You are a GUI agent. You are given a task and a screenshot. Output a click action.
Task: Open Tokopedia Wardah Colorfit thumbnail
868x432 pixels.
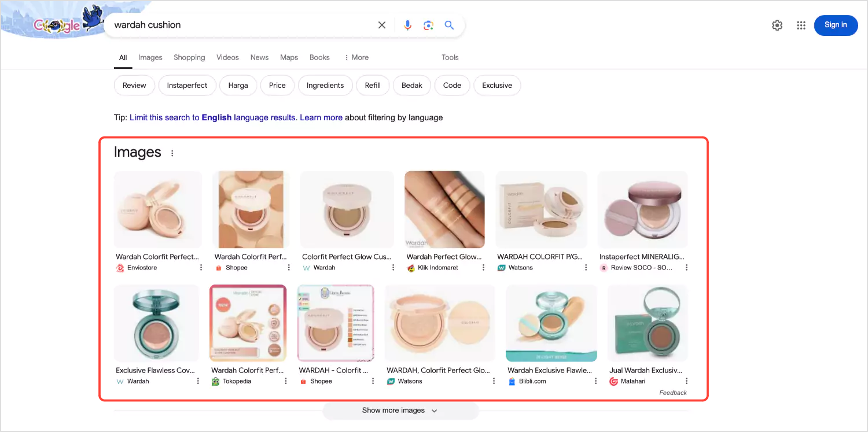[x=248, y=323]
